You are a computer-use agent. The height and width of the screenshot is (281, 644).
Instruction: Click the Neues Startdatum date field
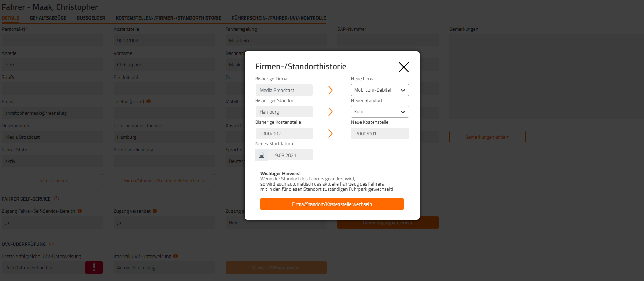coord(290,155)
